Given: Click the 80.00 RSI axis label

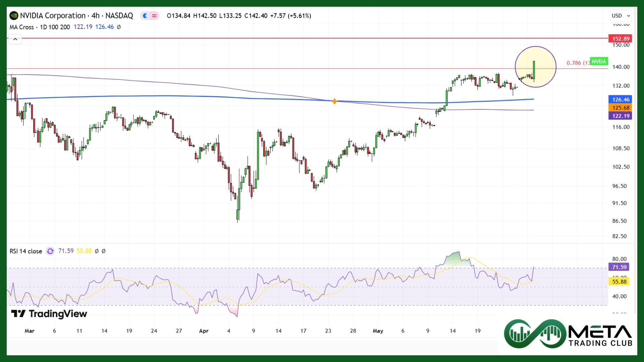Looking at the screenshot, I should point(619,259).
